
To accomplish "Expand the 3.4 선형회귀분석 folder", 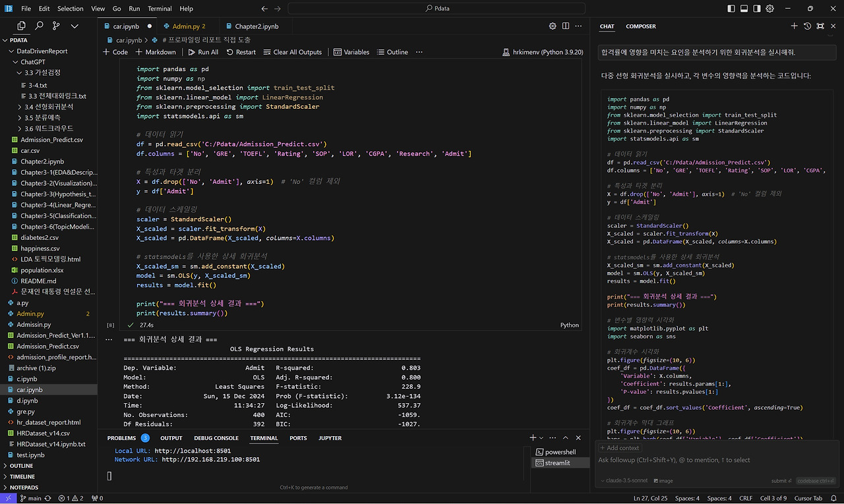I will tap(48, 106).
